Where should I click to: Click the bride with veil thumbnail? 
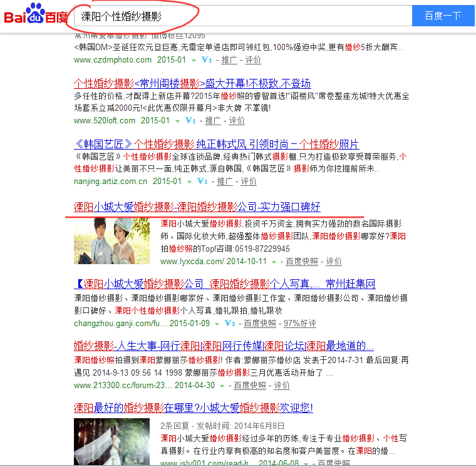(x=111, y=441)
